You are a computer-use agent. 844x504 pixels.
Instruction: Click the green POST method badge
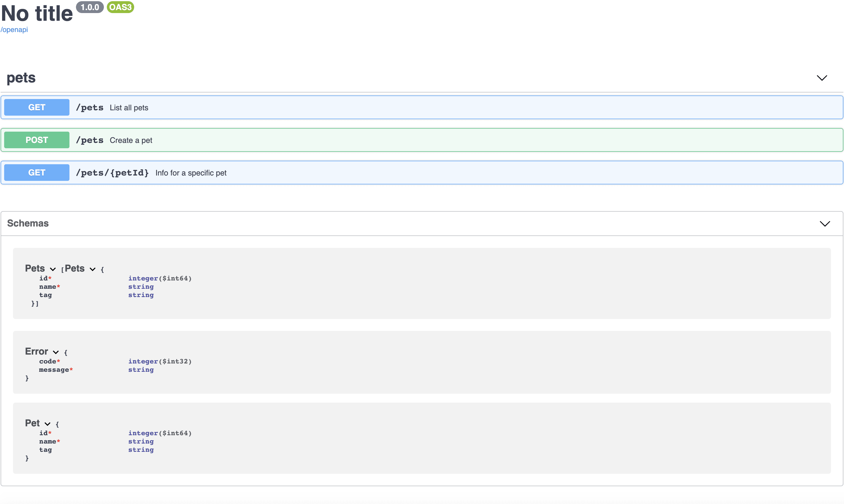point(37,140)
